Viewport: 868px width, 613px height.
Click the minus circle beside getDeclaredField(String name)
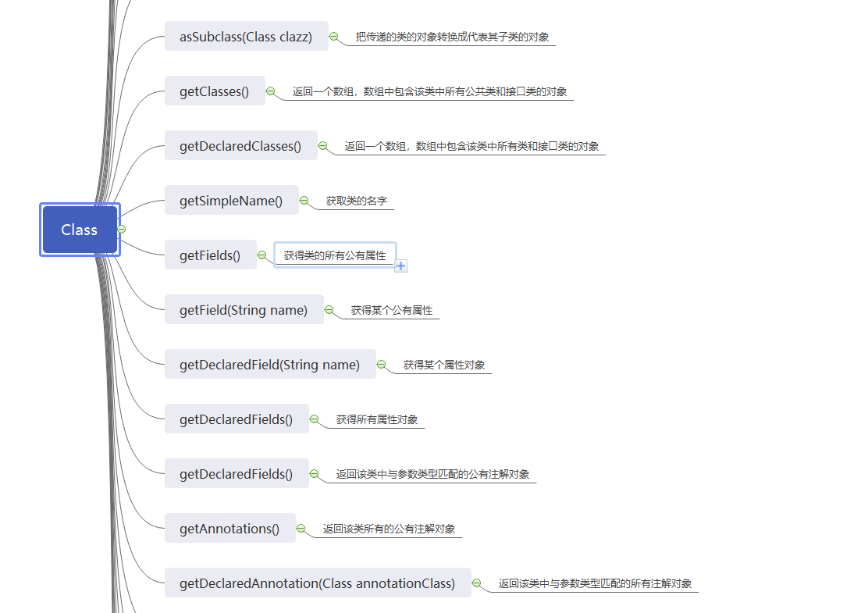381,365
